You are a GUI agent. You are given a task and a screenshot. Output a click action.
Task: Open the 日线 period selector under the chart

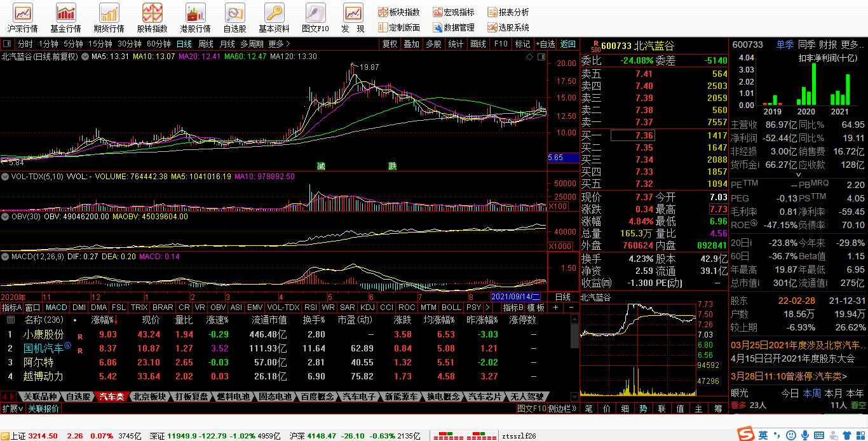[x=563, y=297]
